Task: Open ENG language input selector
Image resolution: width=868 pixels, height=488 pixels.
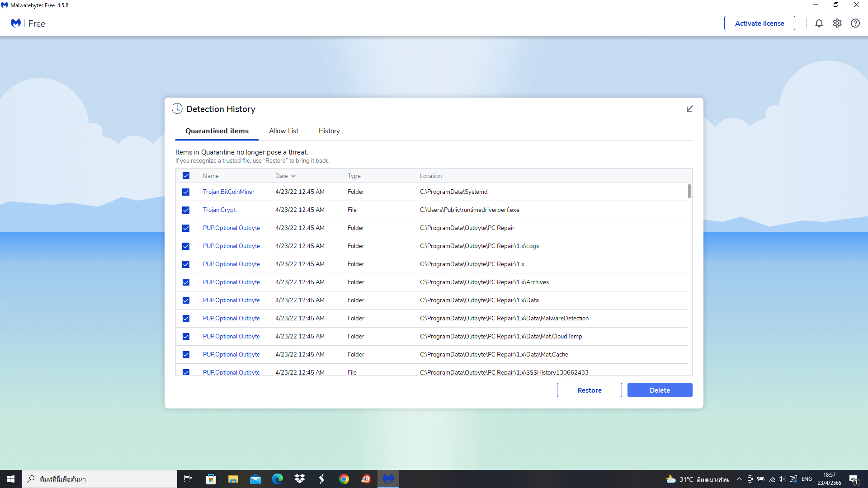Action: click(x=807, y=479)
